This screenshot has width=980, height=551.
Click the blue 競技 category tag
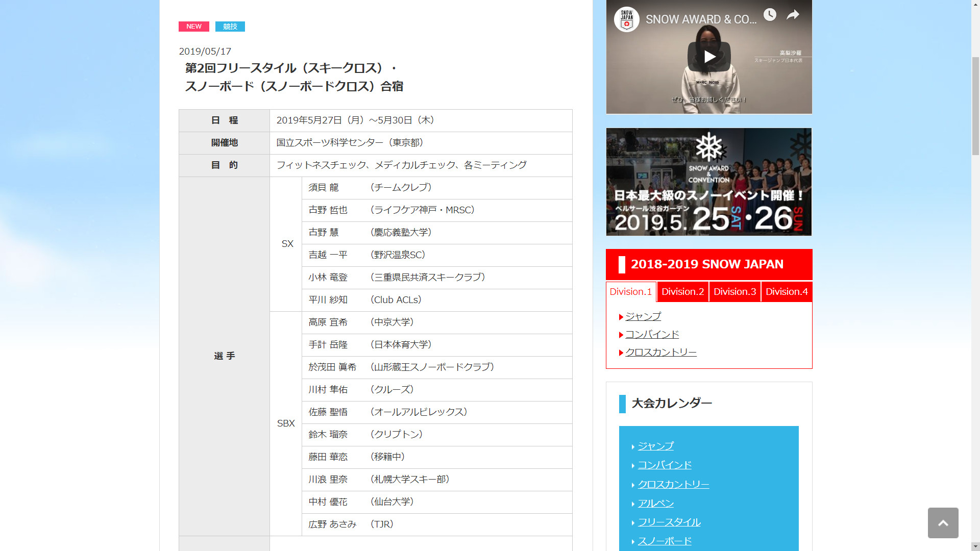[230, 27]
